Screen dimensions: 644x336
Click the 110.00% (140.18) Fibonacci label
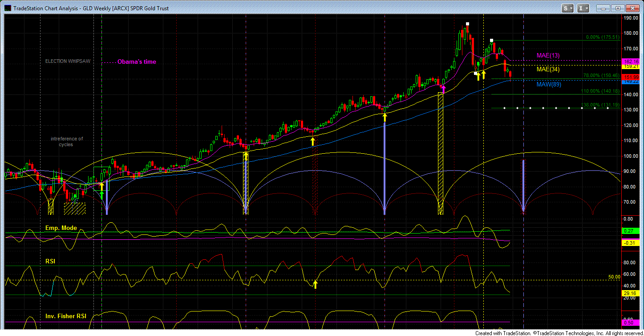tap(600, 91)
